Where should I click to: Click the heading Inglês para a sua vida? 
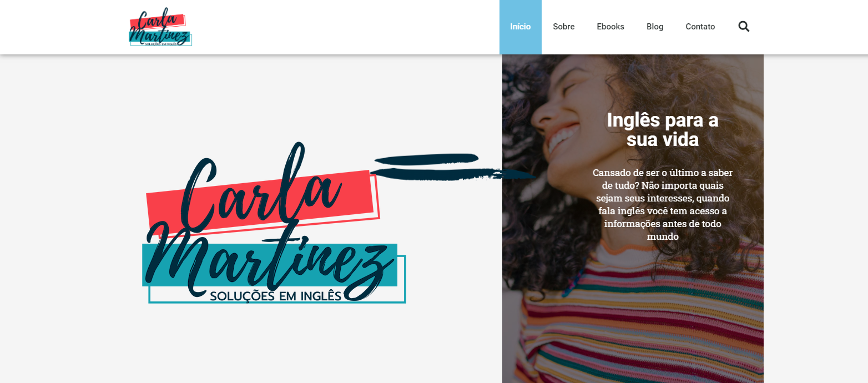pyautogui.click(x=663, y=130)
